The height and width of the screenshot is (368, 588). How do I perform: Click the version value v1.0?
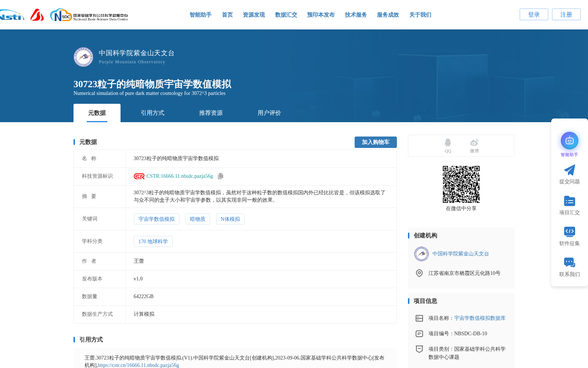click(x=138, y=279)
